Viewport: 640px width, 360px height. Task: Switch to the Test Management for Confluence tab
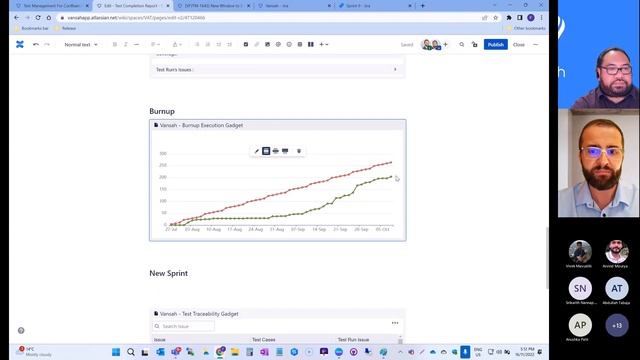[52, 6]
